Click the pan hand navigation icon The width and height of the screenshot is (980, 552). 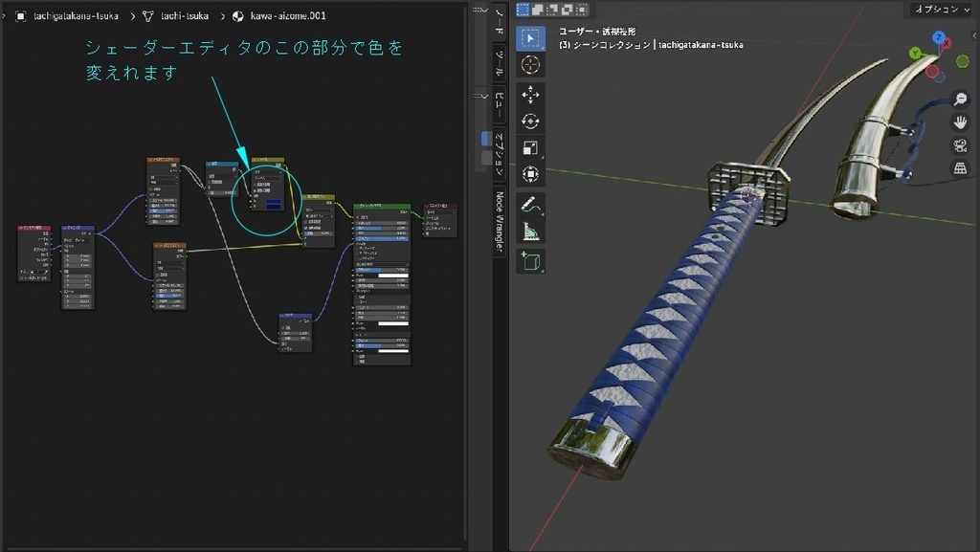coord(961,121)
